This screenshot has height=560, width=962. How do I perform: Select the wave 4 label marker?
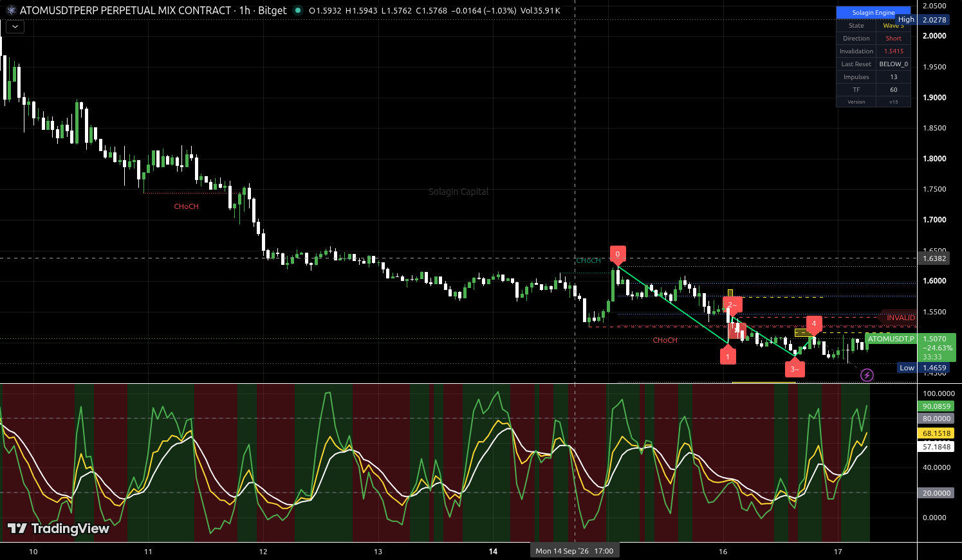(814, 325)
